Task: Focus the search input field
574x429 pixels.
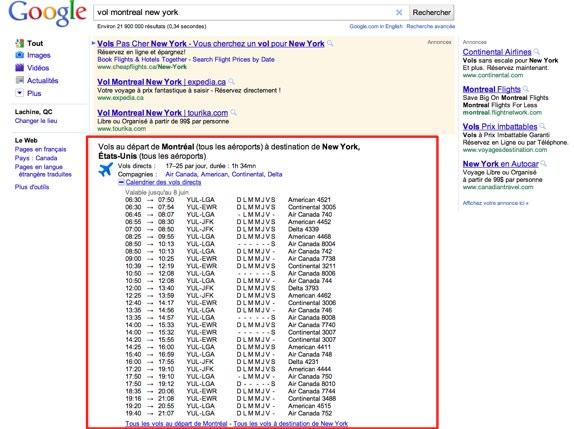Action: [x=245, y=12]
